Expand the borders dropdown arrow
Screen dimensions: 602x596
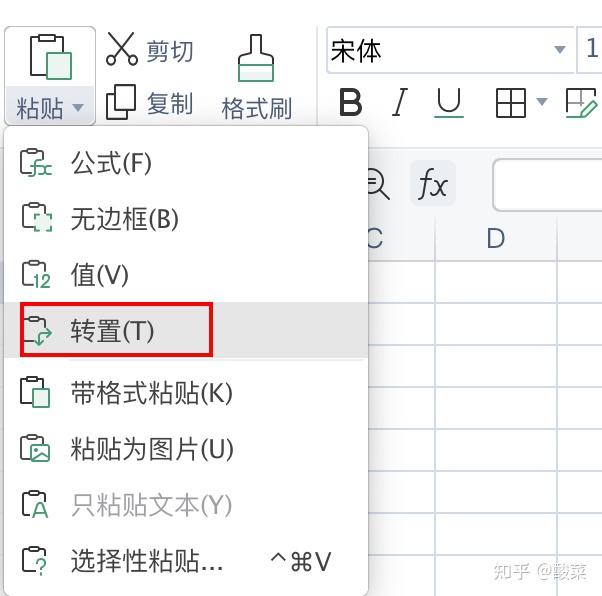(541, 102)
